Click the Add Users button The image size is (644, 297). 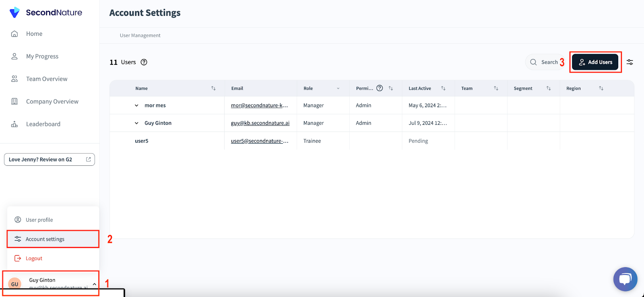tap(595, 62)
